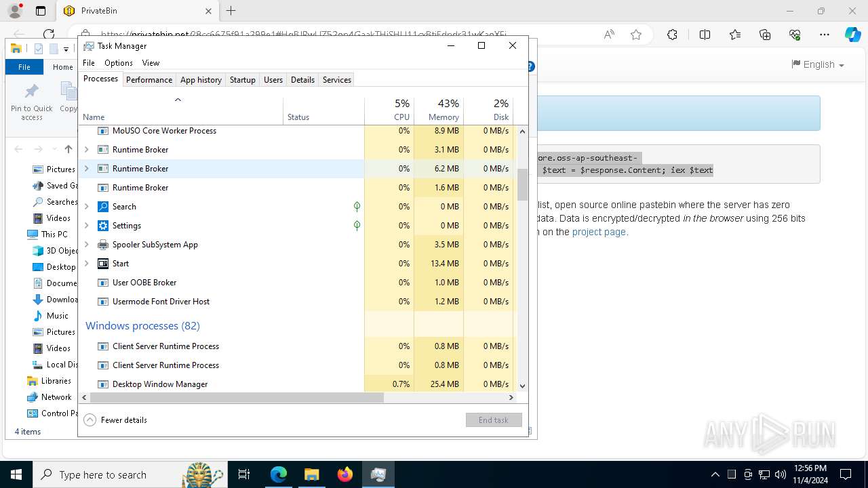868x488 pixels.
Task: Open Task View on the taskbar
Action: pos(244,474)
